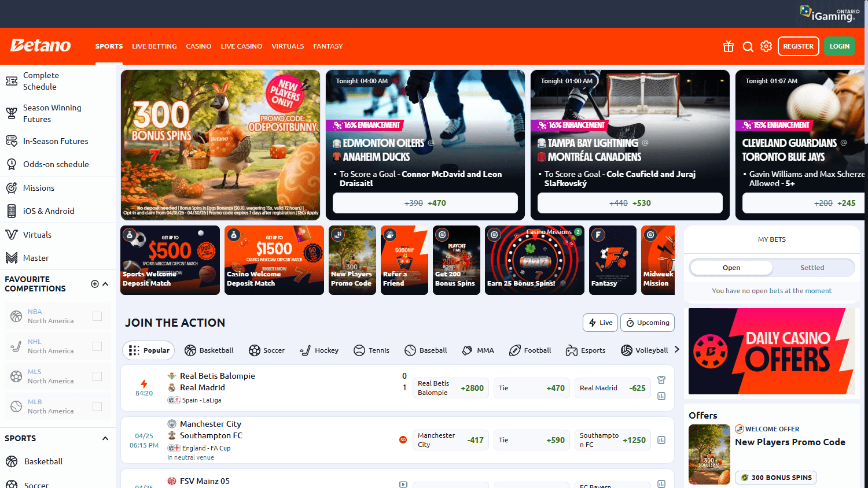Open the settings gear in the header
The height and width of the screenshot is (488, 868).
(766, 46)
